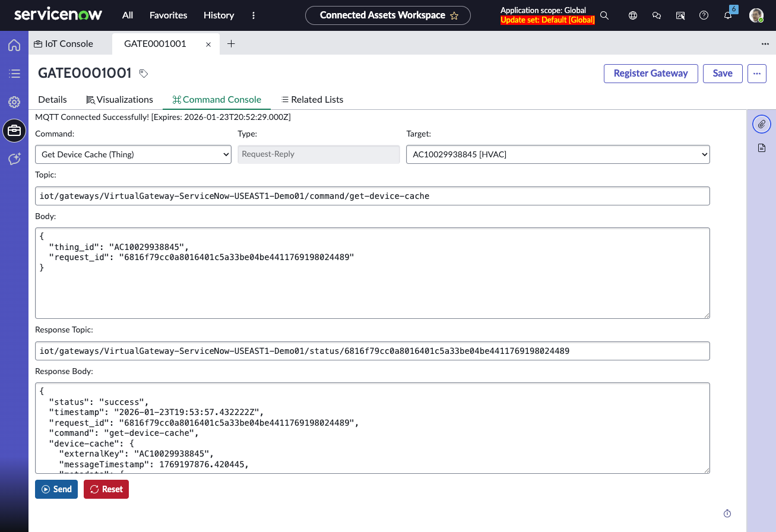Screen dimensions: 776x532
Task: Open the settings gear in left sidebar
Action: pos(14,102)
